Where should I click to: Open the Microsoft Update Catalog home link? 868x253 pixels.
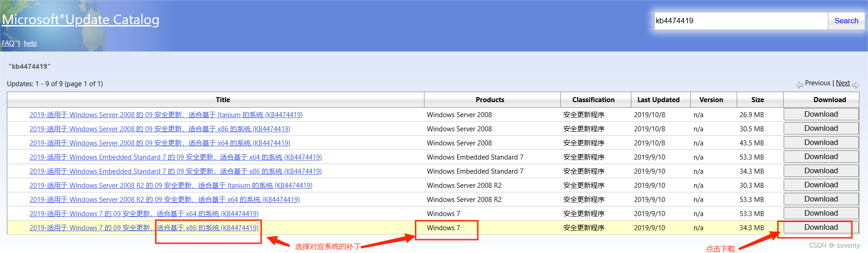pos(81,20)
